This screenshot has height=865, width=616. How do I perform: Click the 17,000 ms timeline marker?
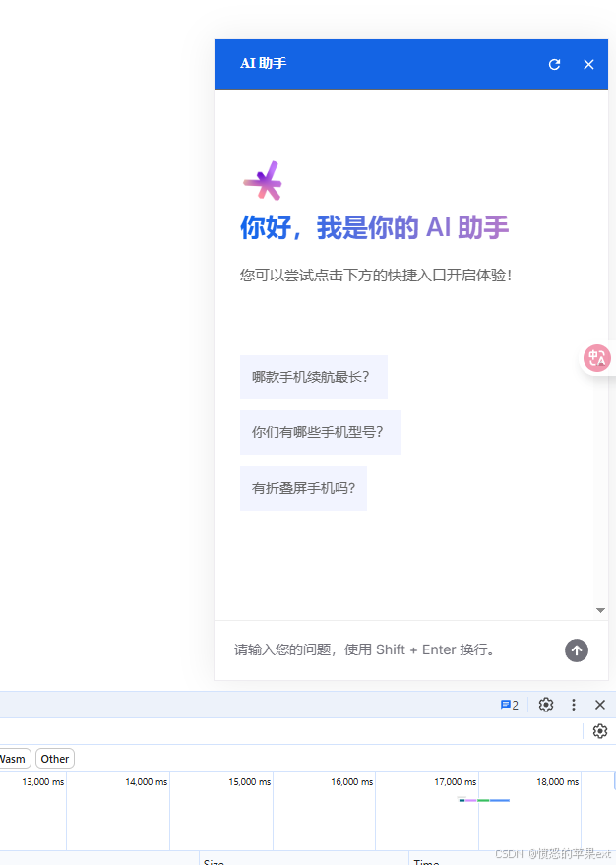pos(455,782)
